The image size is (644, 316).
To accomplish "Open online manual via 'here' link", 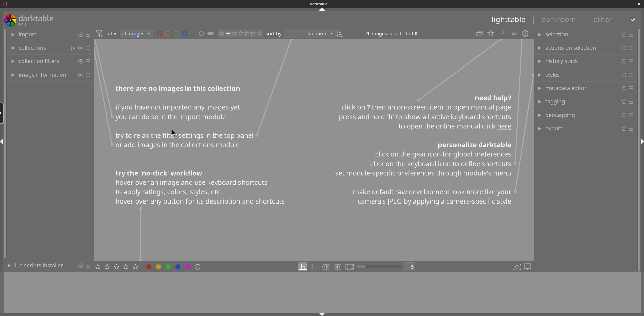I will point(504,126).
